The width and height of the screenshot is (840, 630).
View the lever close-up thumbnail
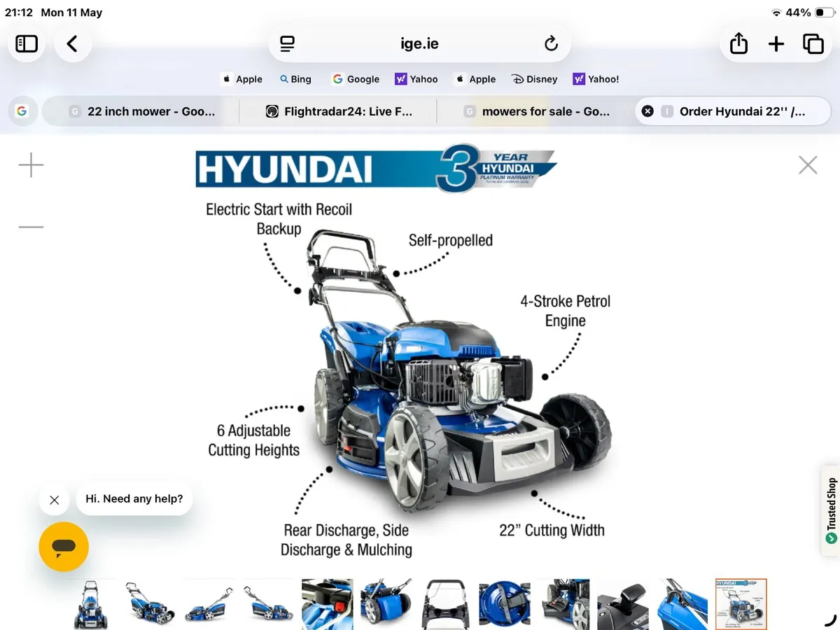[x=622, y=604]
